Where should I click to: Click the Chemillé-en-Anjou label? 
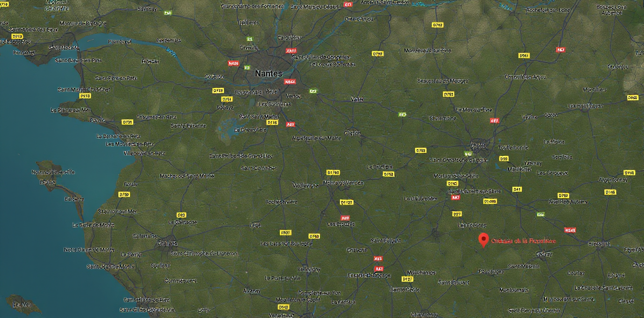tap(525, 77)
